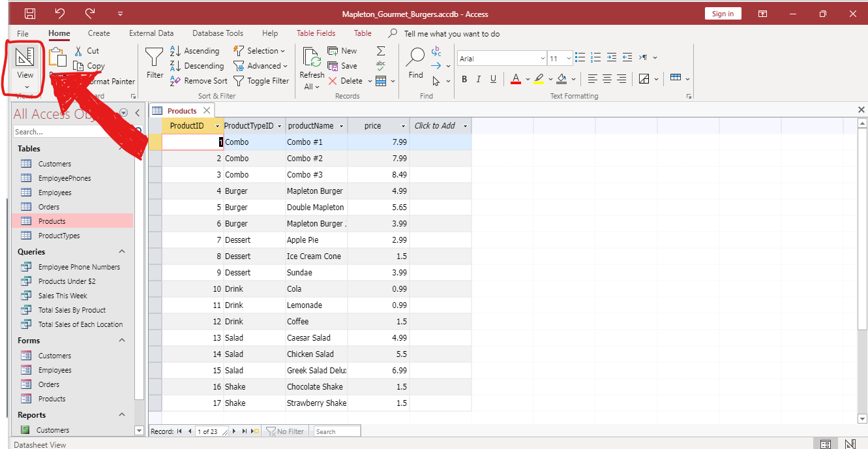
Task: Click the bullets list icon
Action: point(580,57)
